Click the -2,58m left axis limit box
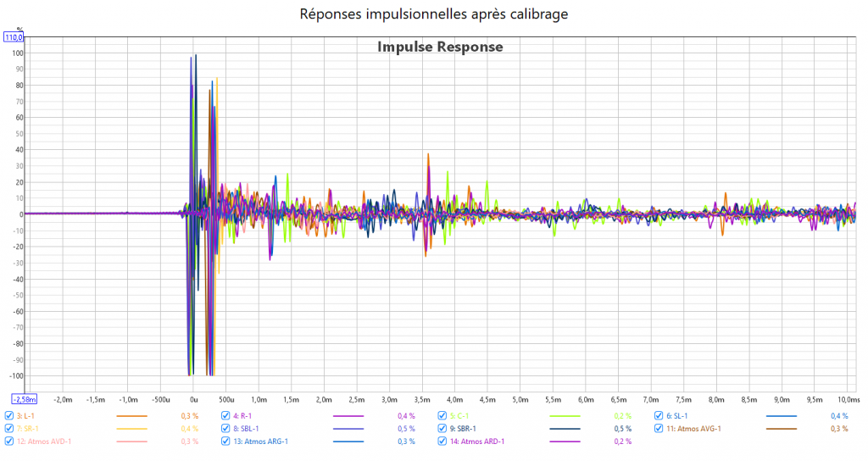The image size is (868, 461). click(24, 398)
